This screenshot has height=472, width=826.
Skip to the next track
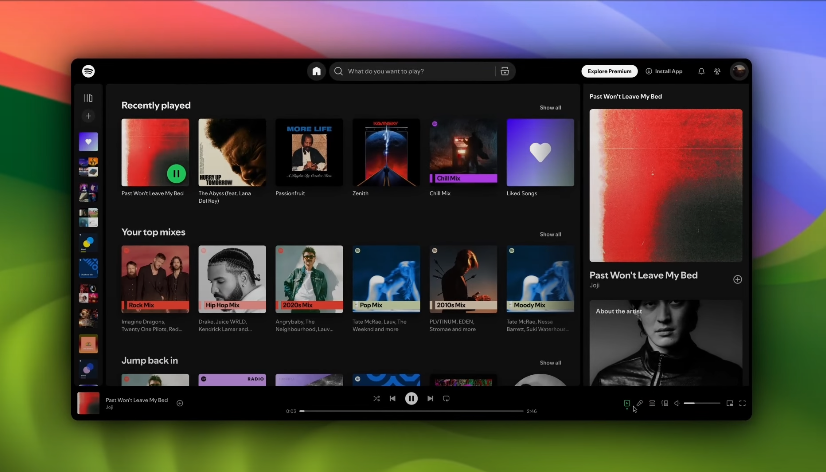(430, 399)
